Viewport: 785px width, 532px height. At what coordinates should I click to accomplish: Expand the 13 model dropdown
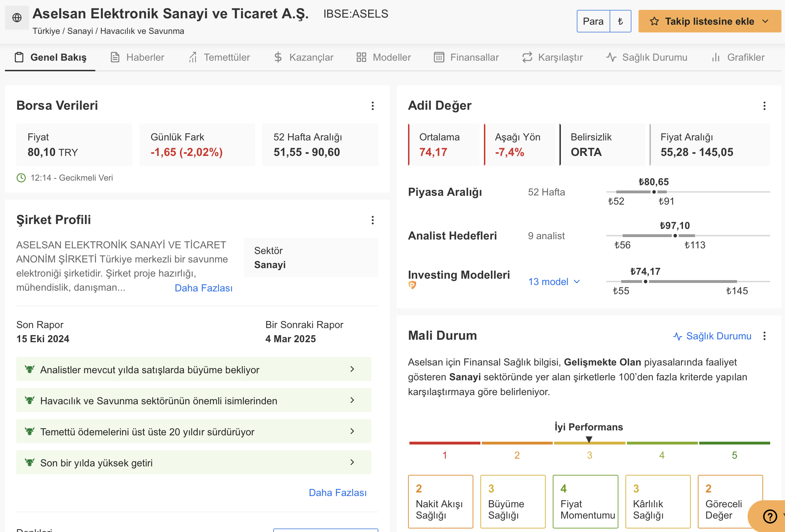point(554,282)
